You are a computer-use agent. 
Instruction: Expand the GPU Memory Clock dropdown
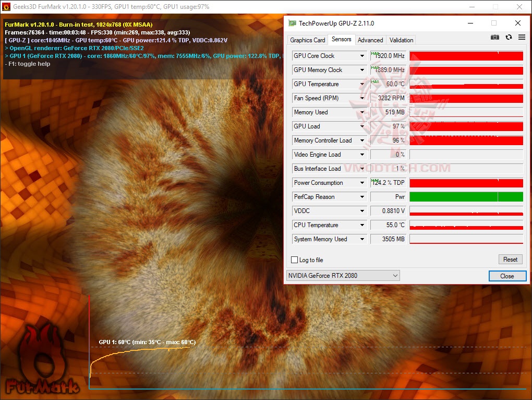[362, 70]
